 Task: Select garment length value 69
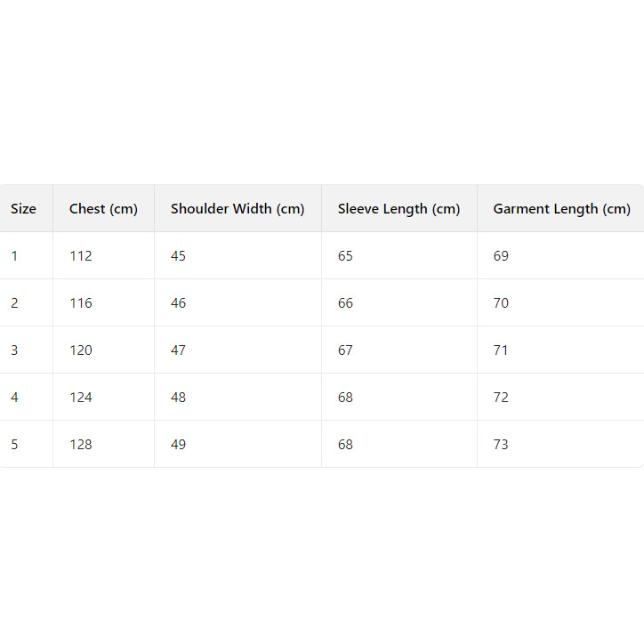tap(501, 256)
